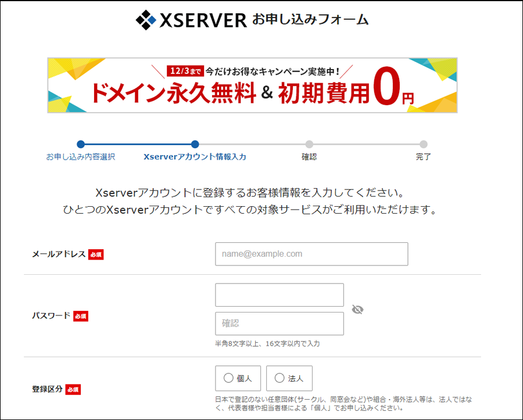Click the 必須 badge beside パスワード
The width and height of the screenshot is (523, 420).
[81, 316]
